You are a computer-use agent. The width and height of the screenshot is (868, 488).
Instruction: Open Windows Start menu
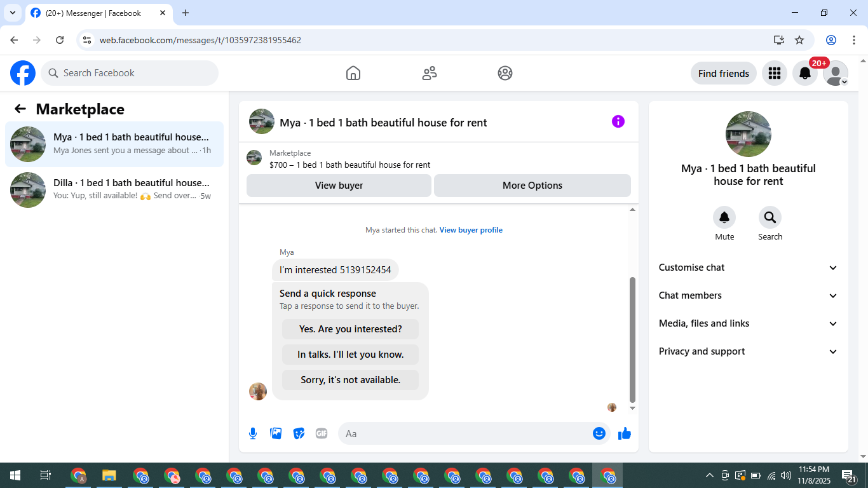tap(15, 475)
